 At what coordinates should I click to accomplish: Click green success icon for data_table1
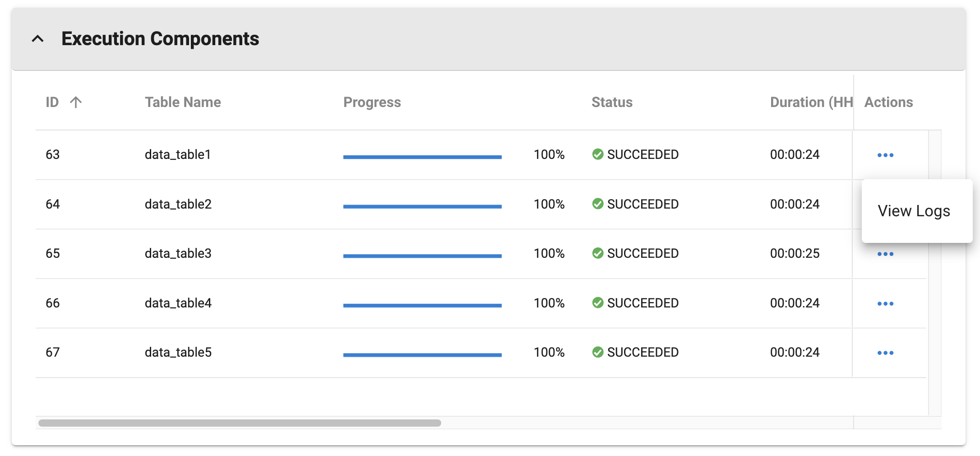click(x=598, y=154)
